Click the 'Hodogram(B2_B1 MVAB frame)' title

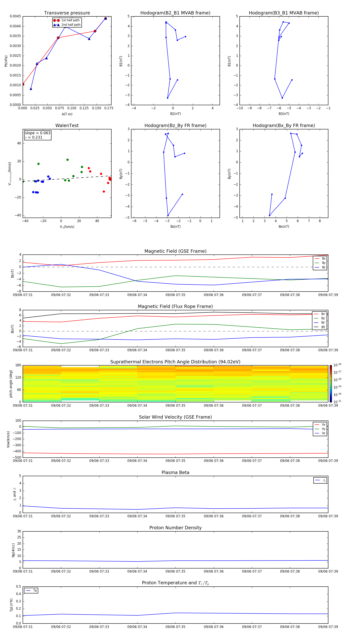175,13
